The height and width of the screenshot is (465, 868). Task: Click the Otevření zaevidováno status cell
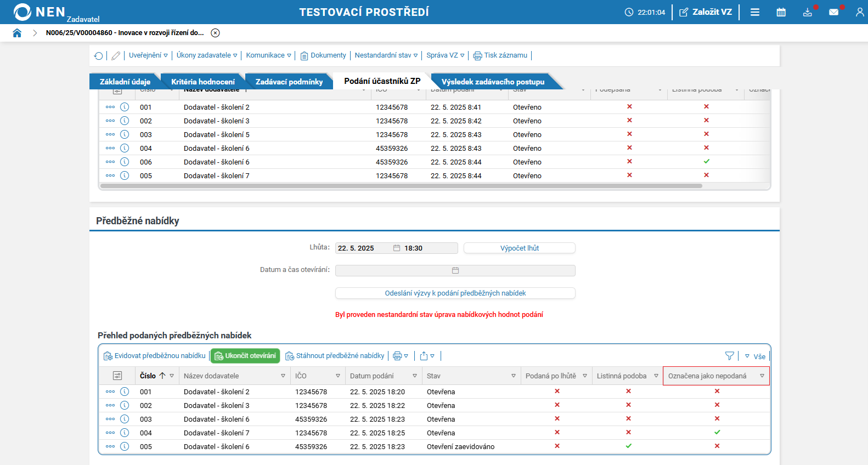click(x=461, y=447)
